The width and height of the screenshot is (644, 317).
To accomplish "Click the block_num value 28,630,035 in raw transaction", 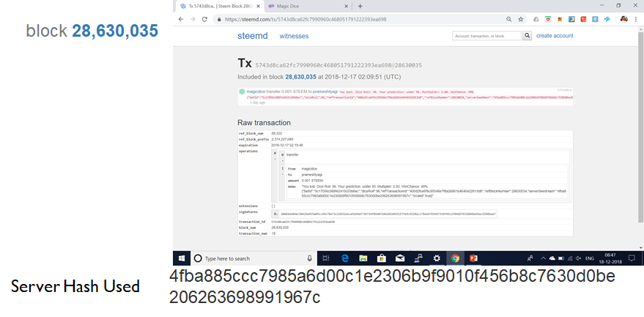I will (280, 227).
